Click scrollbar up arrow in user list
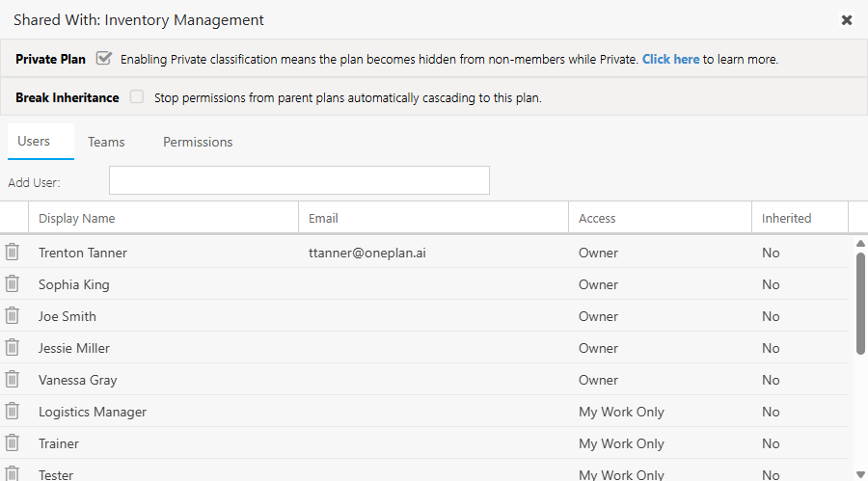This screenshot has height=481, width=868. tap(860, 244)
